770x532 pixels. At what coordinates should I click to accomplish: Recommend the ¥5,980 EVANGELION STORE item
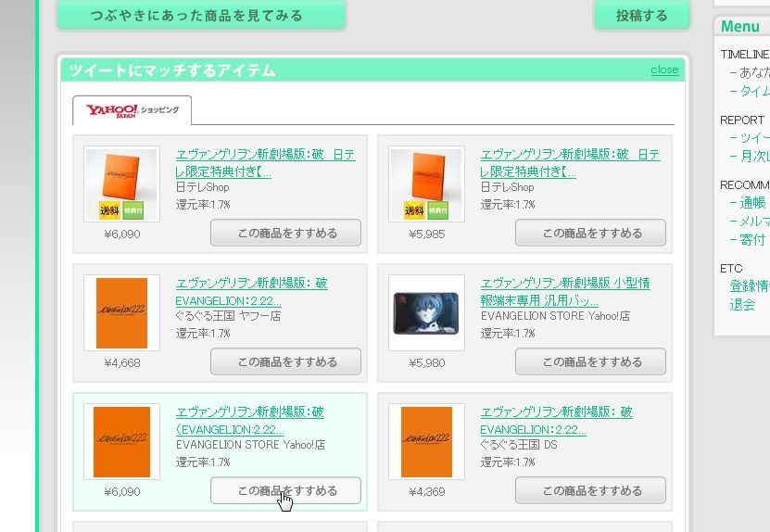(591, 361)
